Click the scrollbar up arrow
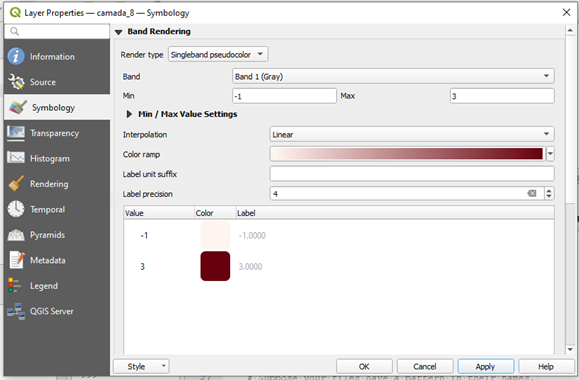 (570, 31)
